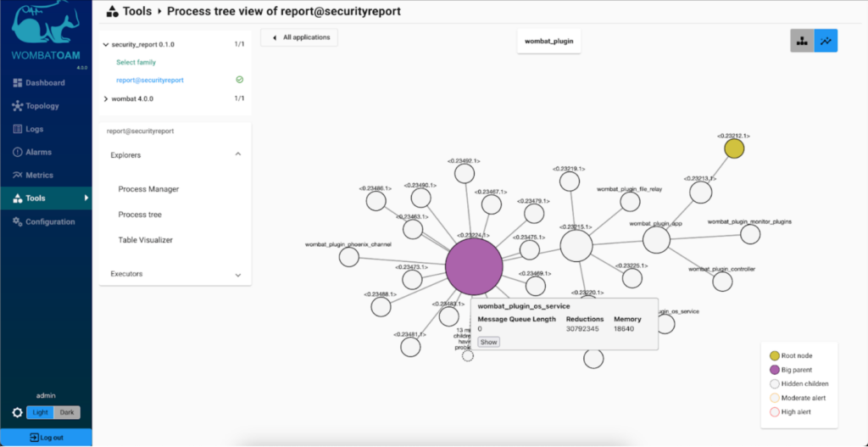Open the Logs icon in sidebar
The width and height of the screenshot is (868, 447).
coord(17,129)
